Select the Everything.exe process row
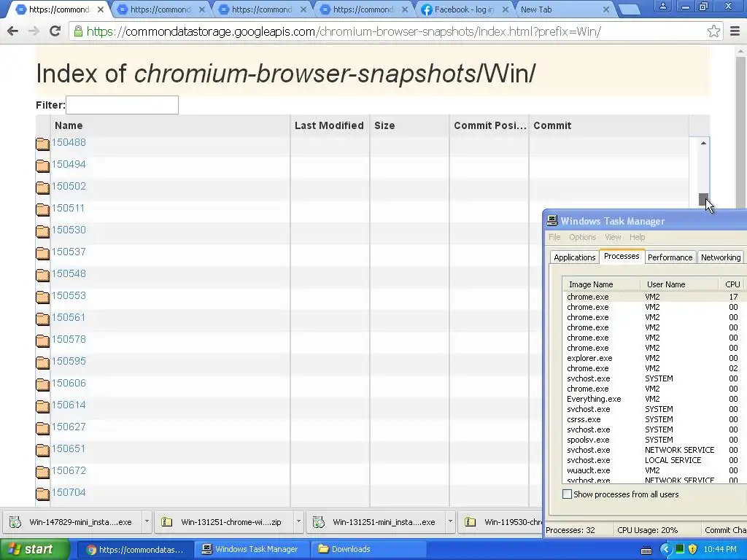The width and height of the screenshot is (747, 560). 653,399
